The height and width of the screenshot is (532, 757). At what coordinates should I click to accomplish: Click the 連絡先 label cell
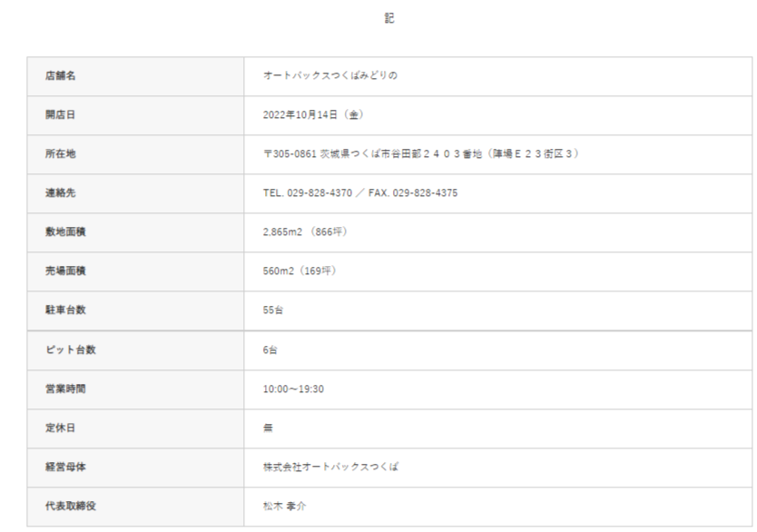point(60,193)
